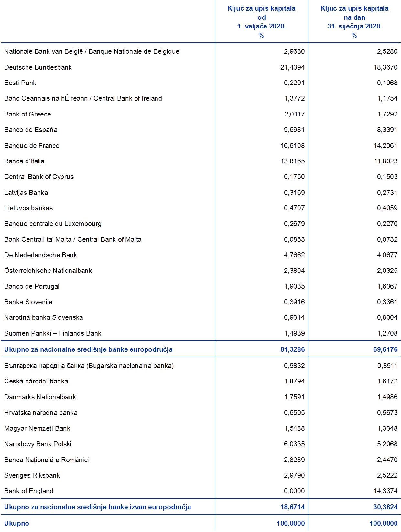Select the De Nederlandsche Bank label
This screenshot has height=532, width=401.
click(x=41, y=255)
